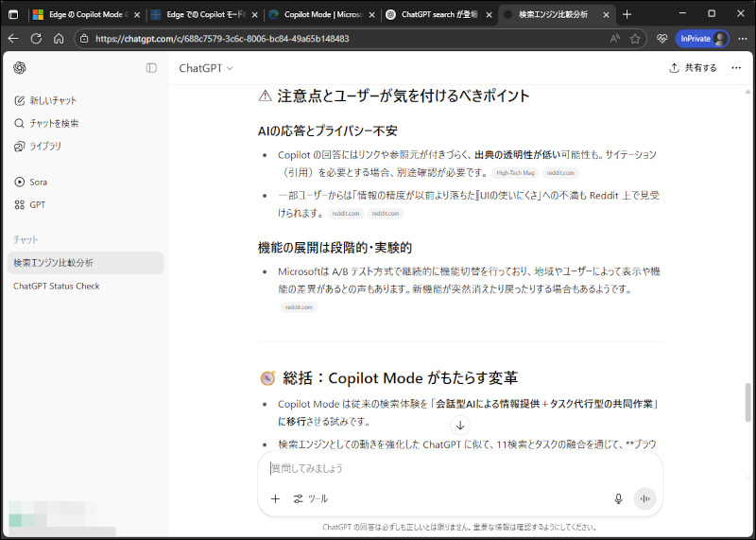
Task: Click the scroll-to-bottom arrow button
Action: (x=460, y=426)
